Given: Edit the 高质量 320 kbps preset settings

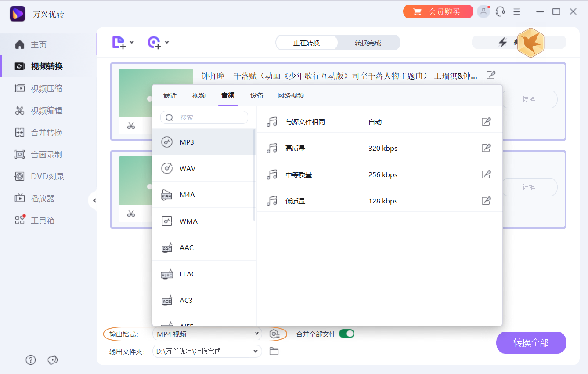Looking at the screenshot, I should pos(486,148).
